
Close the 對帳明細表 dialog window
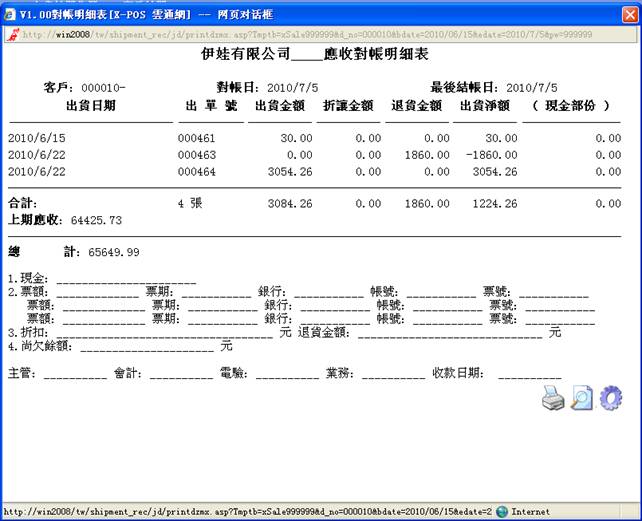click(x=627, y=11)
